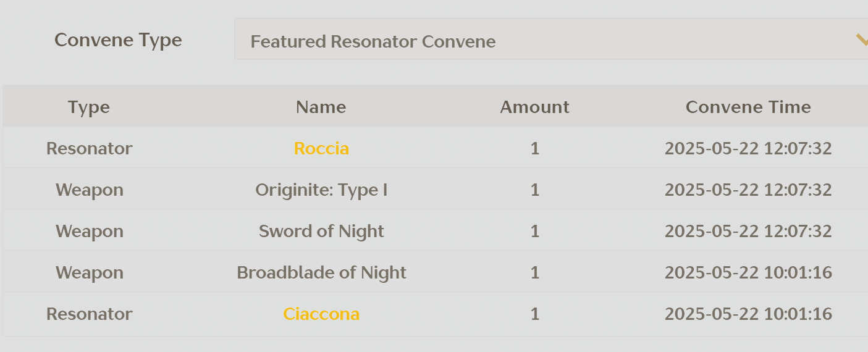
Task: Click the Originite: Type I entry
Action: click(x=321, y=190)
